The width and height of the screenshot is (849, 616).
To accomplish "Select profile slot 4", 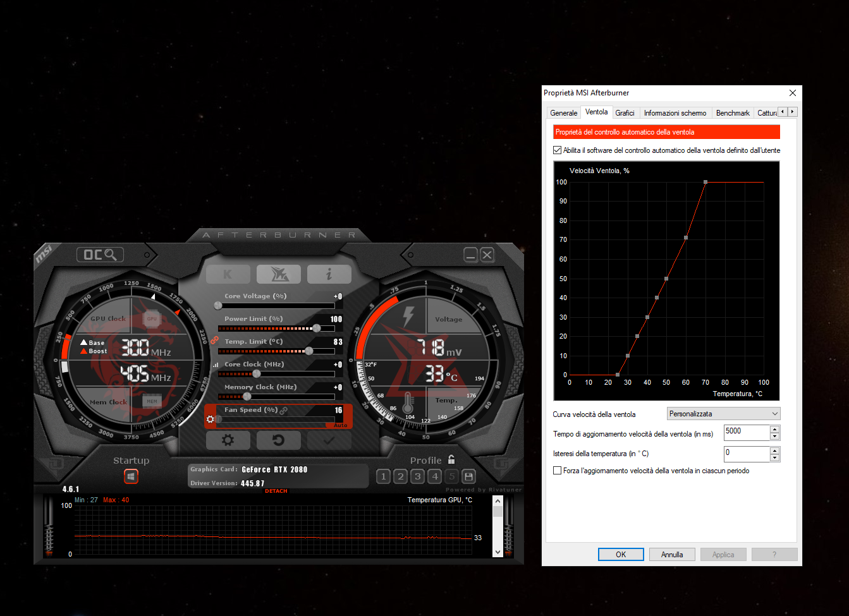I will [x=434, y=476].
